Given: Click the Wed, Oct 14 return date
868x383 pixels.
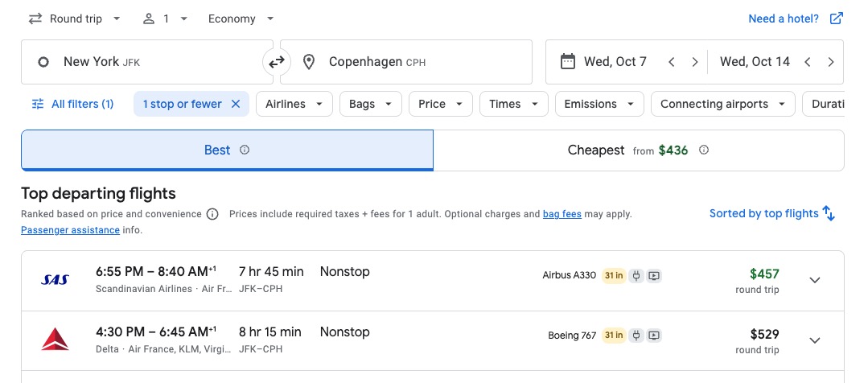Looking at the screenshot, I should pyautogui.click(x=755, y=61).
